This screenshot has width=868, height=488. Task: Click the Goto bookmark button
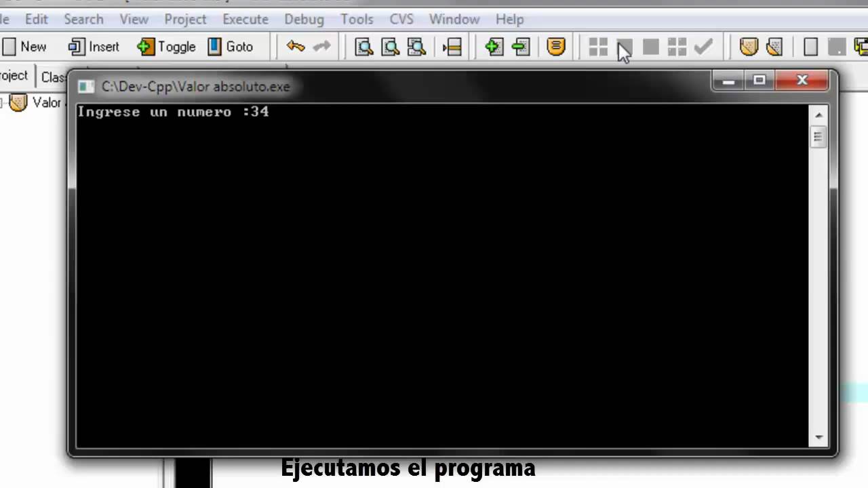(231, 46)
